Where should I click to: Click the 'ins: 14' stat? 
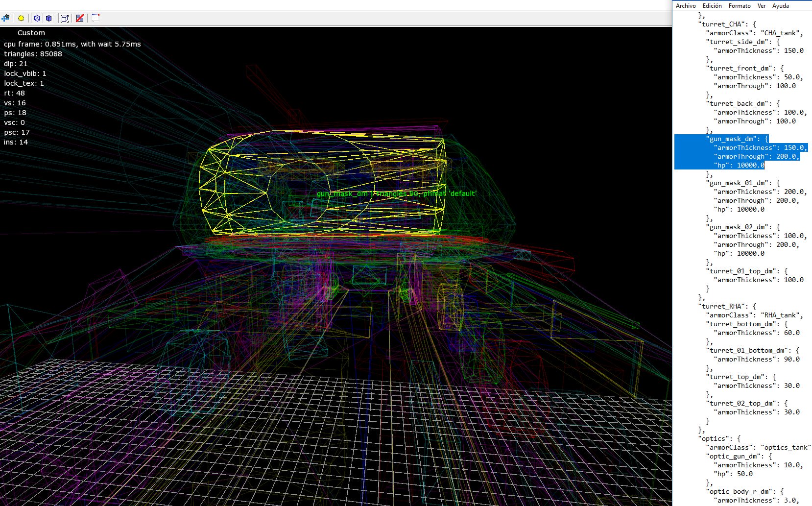pos(16,142)
